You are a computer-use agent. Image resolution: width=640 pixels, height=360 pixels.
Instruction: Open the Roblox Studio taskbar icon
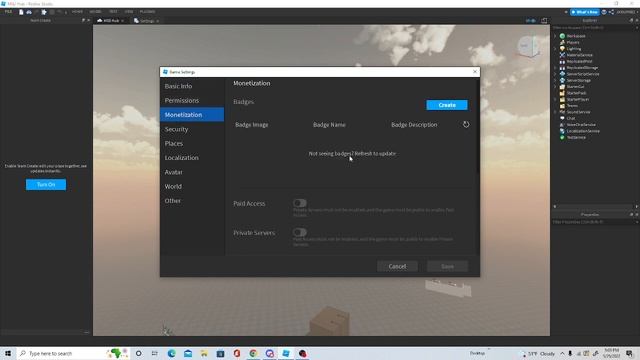(x=286, y=353)
